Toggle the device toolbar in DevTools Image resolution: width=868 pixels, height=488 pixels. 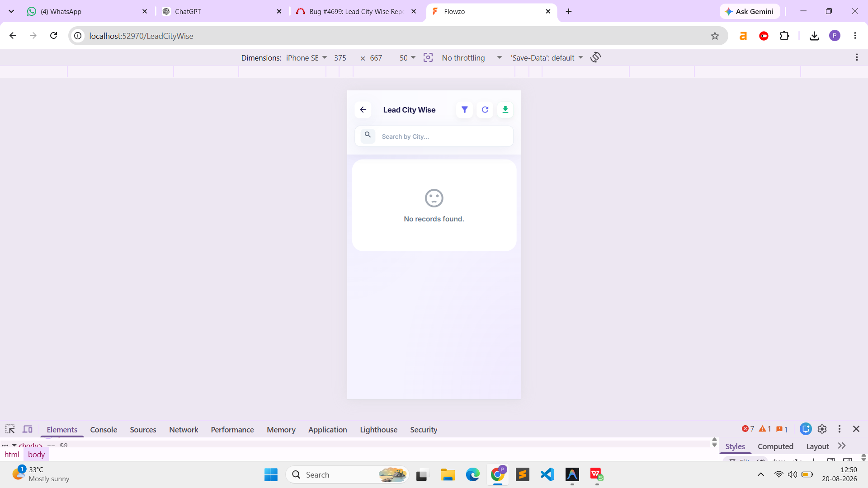28,429
